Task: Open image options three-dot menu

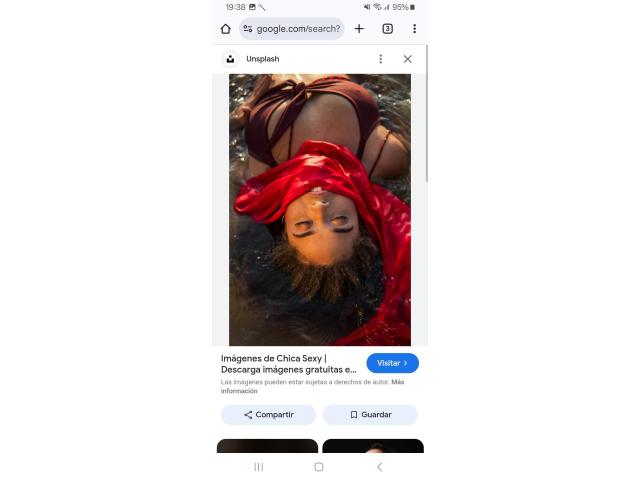Action: [380, 59]
